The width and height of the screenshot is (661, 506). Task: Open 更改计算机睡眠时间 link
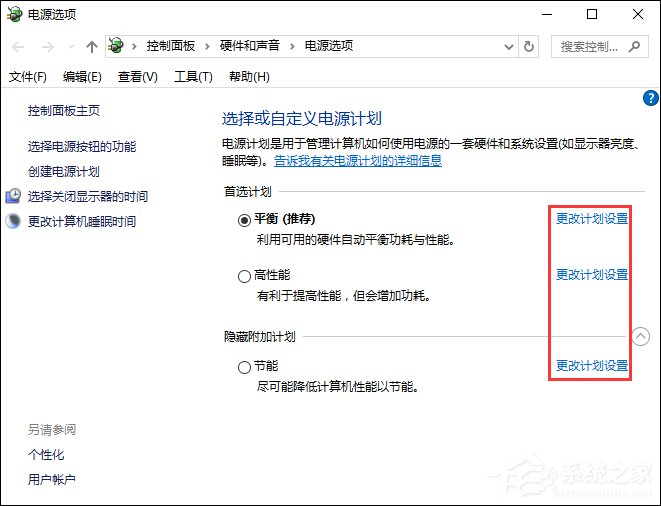[x=82, y=221]
